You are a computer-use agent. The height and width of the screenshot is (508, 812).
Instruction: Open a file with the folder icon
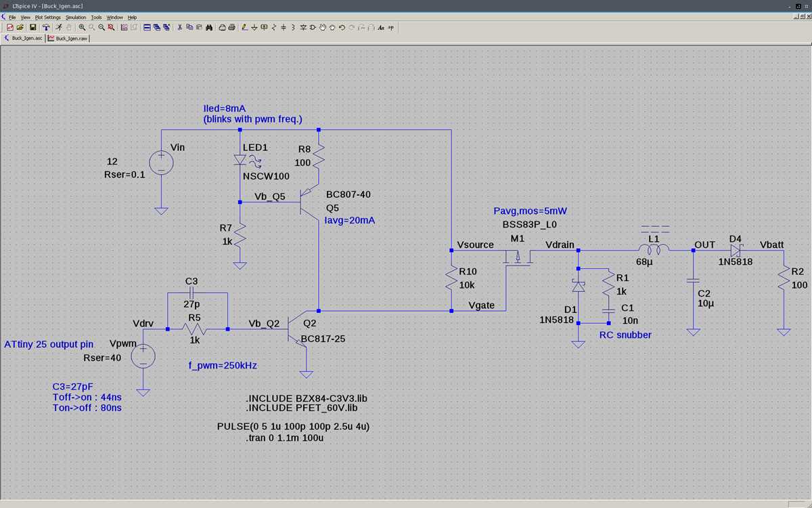coord(20,27)
